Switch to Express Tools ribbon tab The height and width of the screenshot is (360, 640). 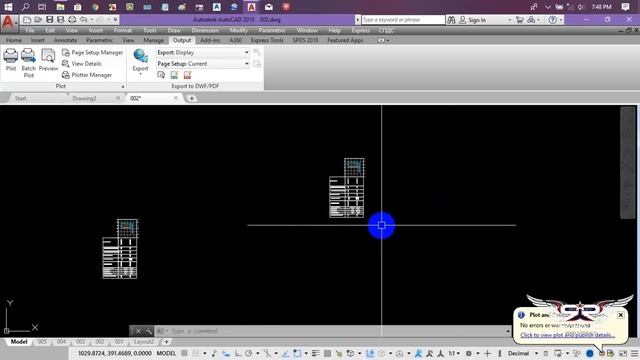tap(267, 40)
